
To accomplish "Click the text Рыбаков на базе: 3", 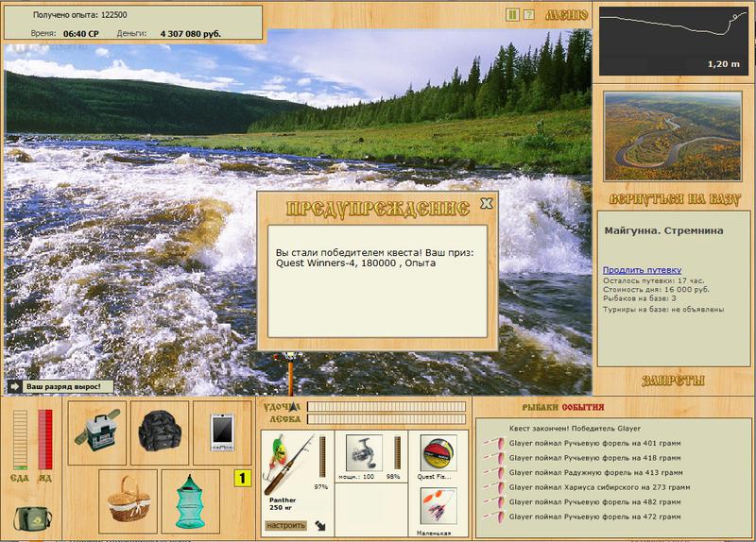I will (x=640, y=298).
